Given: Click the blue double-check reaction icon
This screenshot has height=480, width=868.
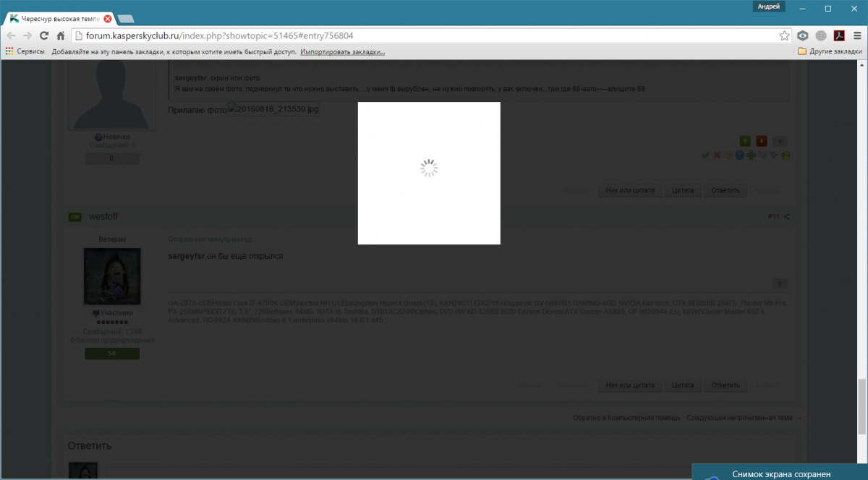Looking at the screenshot, I should [774, 155].
